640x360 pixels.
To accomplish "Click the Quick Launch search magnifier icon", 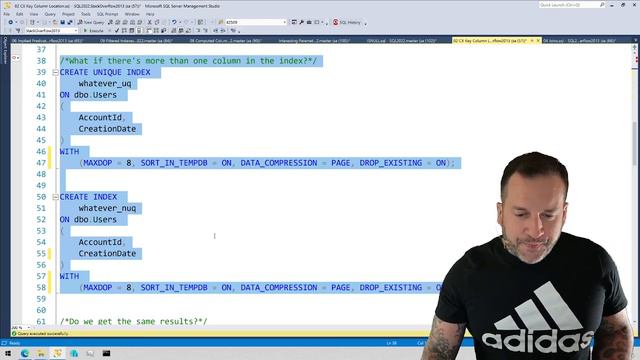I will 602,5.
